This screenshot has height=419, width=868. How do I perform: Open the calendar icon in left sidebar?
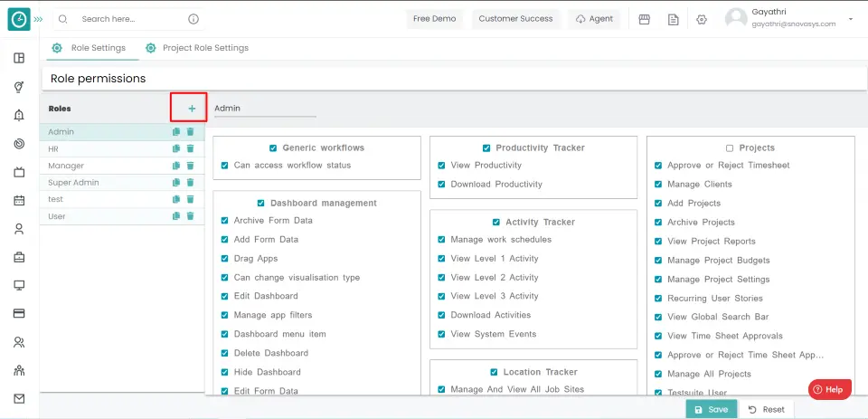[x=19, y=200]
